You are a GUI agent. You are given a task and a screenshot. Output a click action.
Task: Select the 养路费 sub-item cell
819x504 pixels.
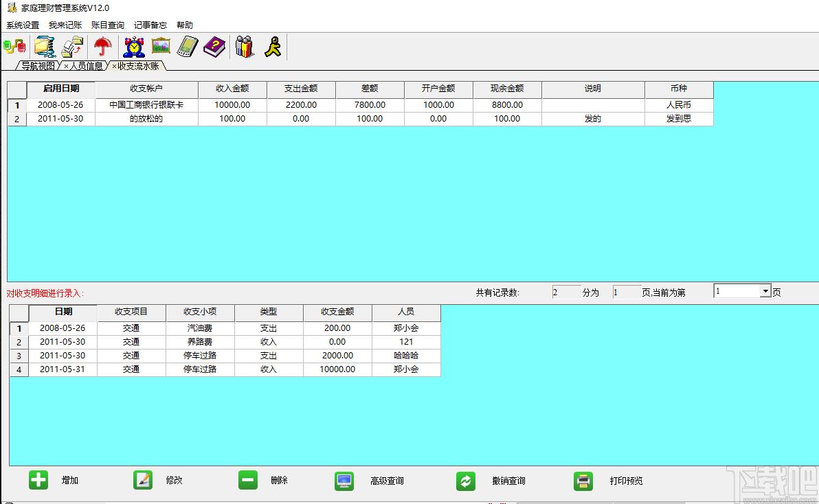click(x=200, y=342)
